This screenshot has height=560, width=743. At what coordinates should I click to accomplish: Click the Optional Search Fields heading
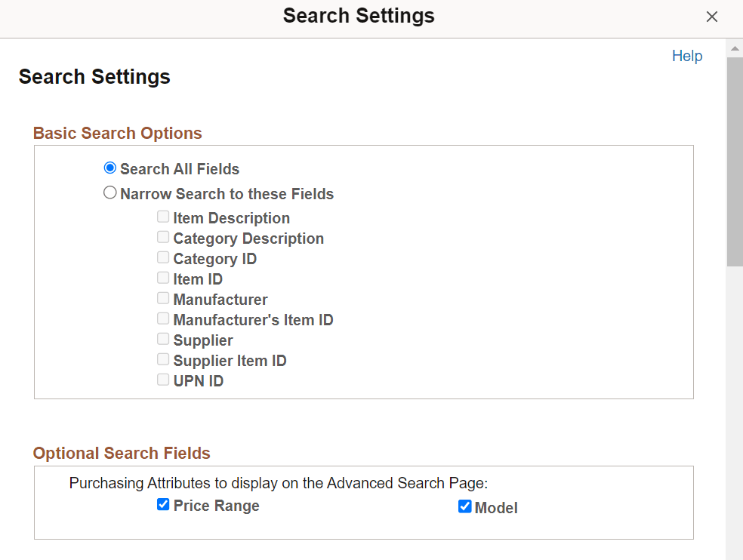[x=122, y=453]
